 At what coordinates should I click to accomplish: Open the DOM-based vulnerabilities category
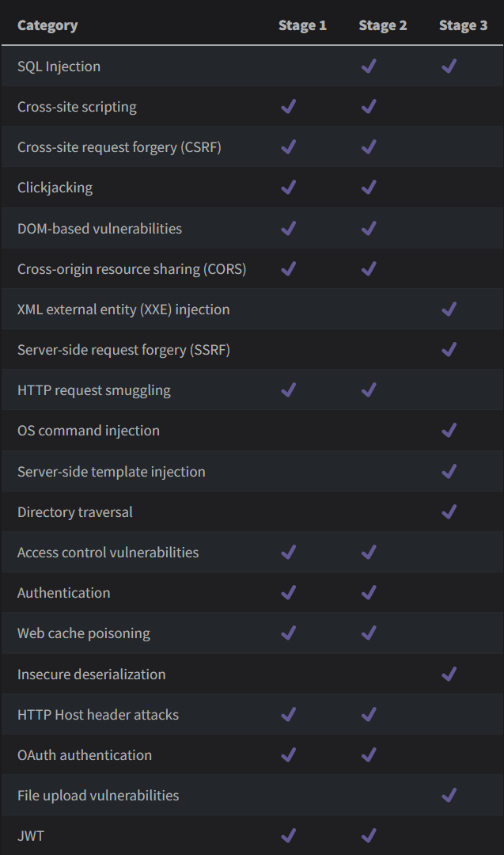(x=100, y=229)
